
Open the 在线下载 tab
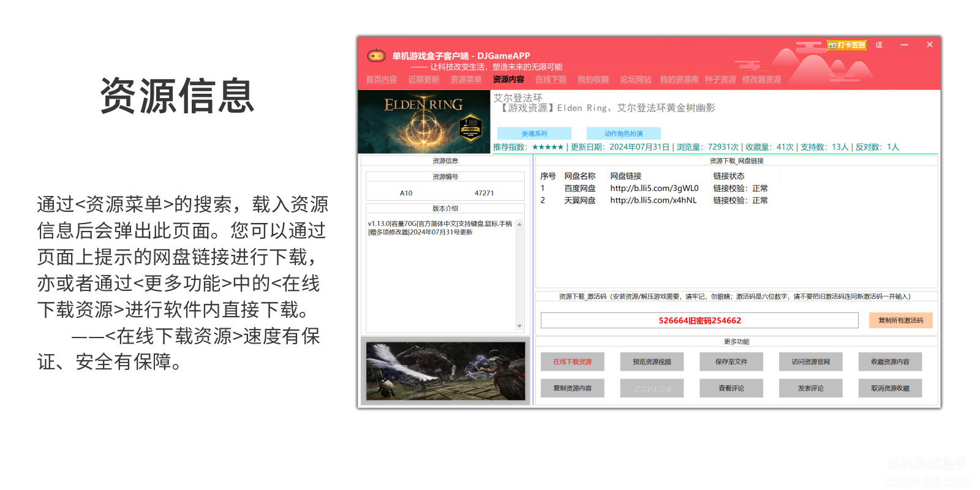(551, 80)
